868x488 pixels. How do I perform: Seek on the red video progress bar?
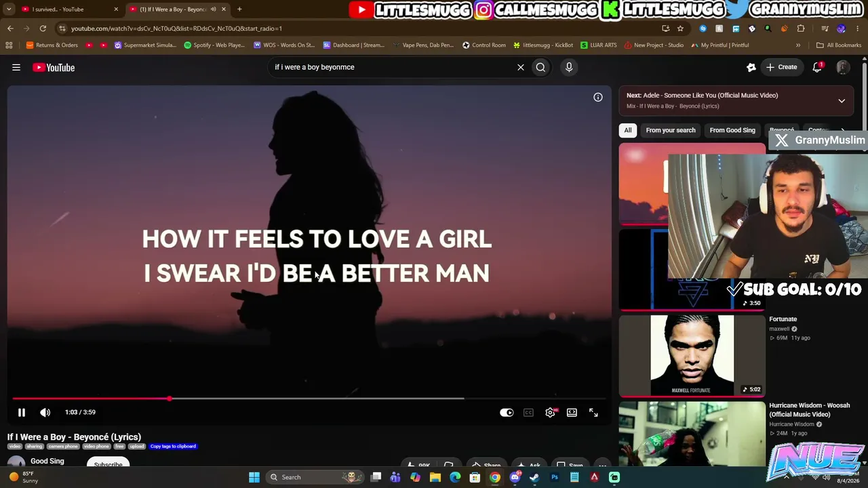click(309, 399)
